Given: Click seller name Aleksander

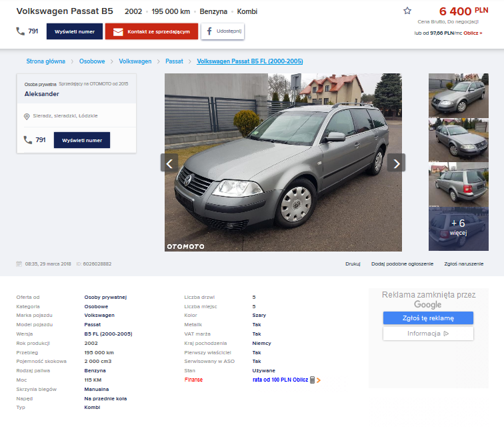Looking at the screenshot, I should [42, 94].
